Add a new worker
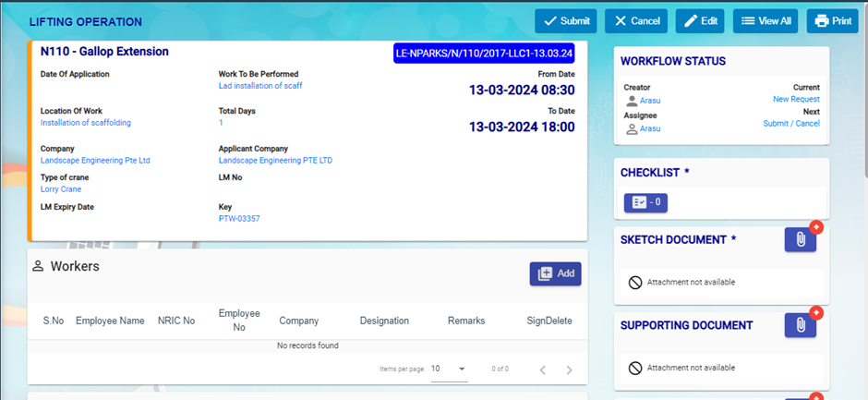 click(x=555, y=273)
